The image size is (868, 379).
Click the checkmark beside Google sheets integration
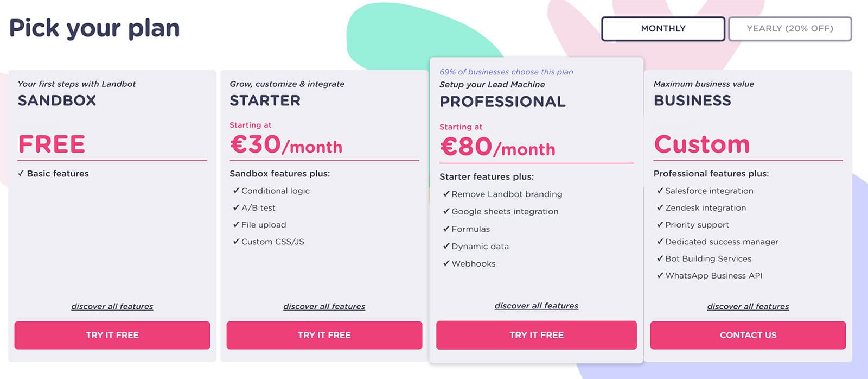(x=446, y=211)
